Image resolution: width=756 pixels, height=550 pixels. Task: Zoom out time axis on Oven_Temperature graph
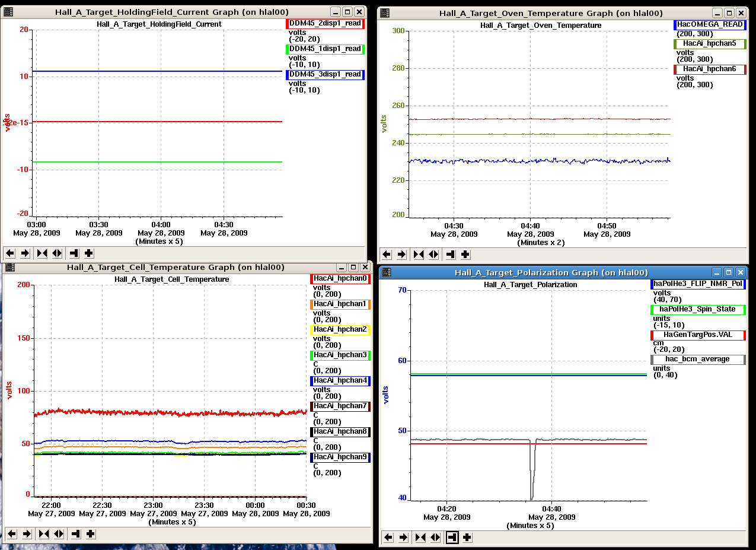point(433,255)
